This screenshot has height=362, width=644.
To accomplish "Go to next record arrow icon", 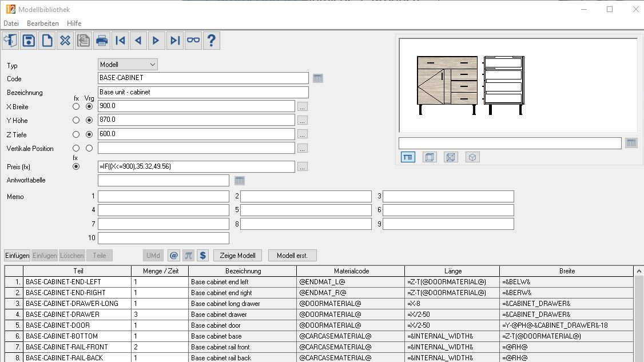I will 156,41.
